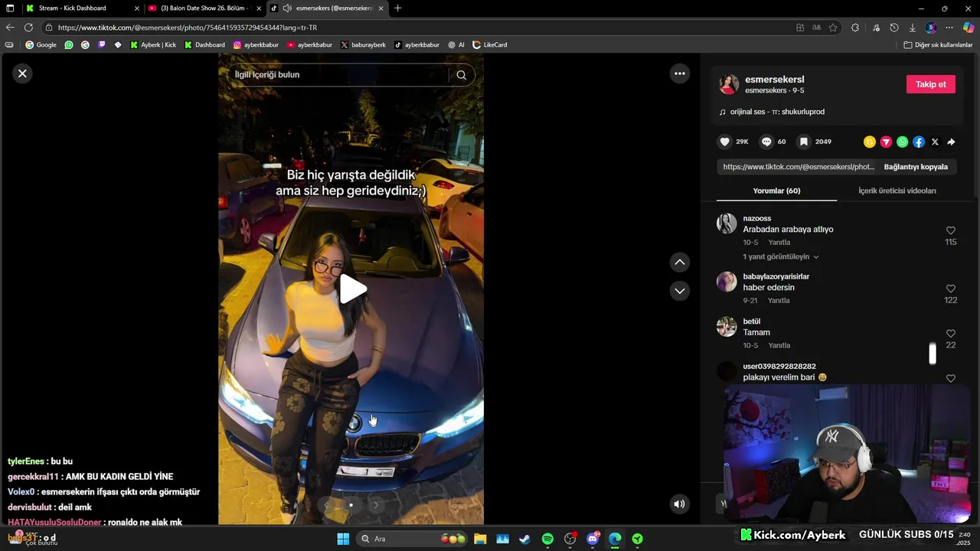Image resolution: width=980 pixels, height=551 pixels.
Task: Go to next photo slide arrow
Action: [x=375, y=505]
